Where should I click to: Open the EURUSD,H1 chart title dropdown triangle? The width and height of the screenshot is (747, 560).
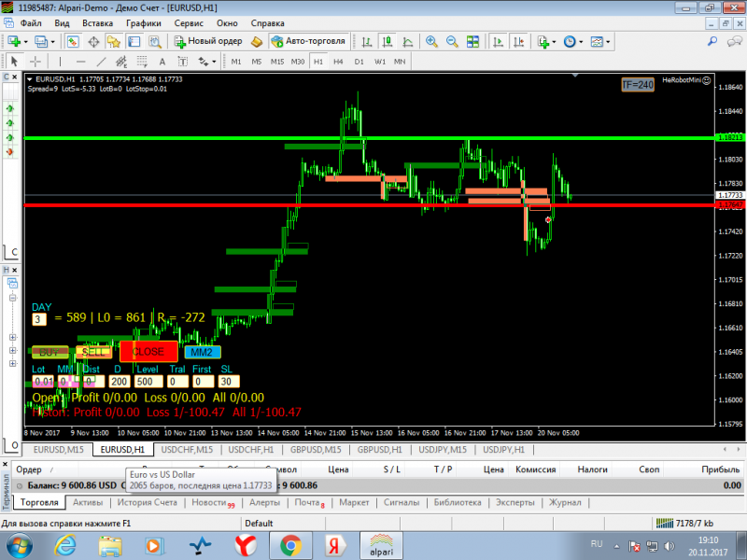tap(30, 79)
